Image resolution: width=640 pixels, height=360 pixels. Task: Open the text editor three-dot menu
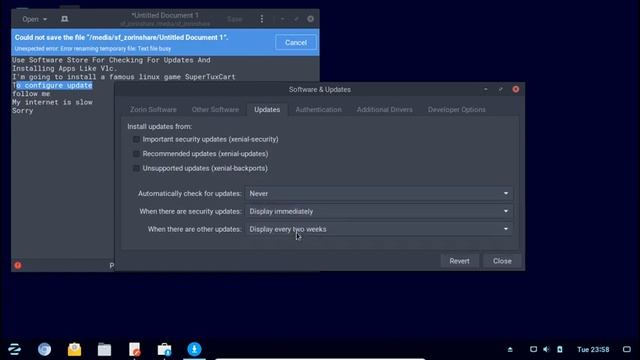coord(262,19)
